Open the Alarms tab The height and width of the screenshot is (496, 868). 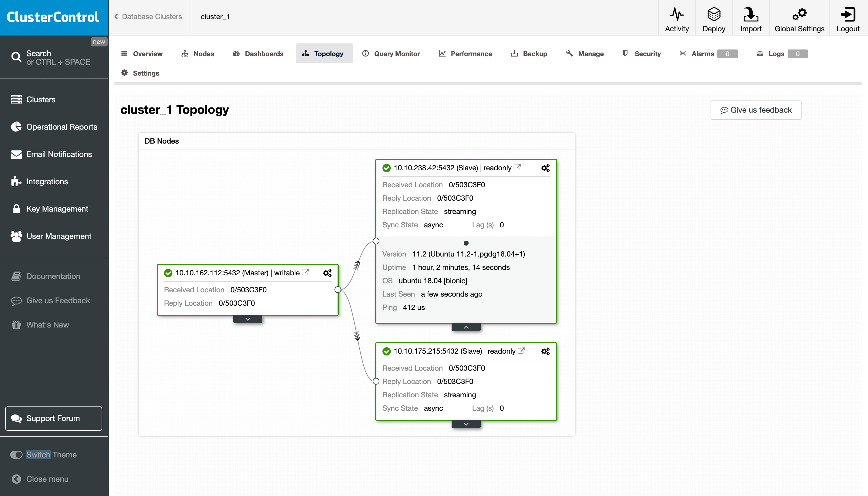(x=708, y=53)
